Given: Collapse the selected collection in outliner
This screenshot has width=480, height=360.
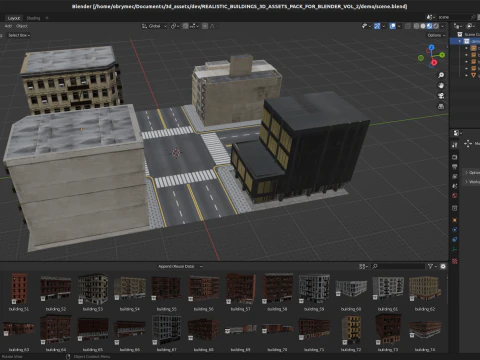Looking at the screenshot, I should [460, 41].
